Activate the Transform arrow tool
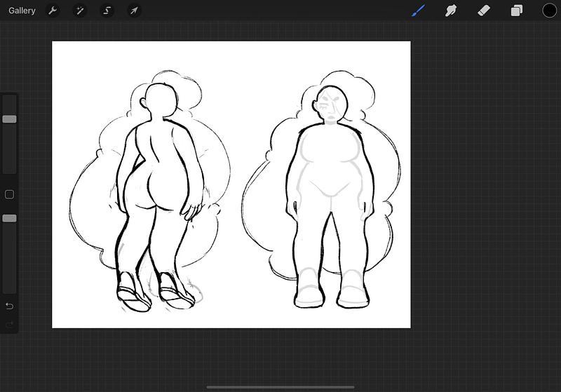The image size is (561, 392). pyautogui.click(x=134, y=11)
